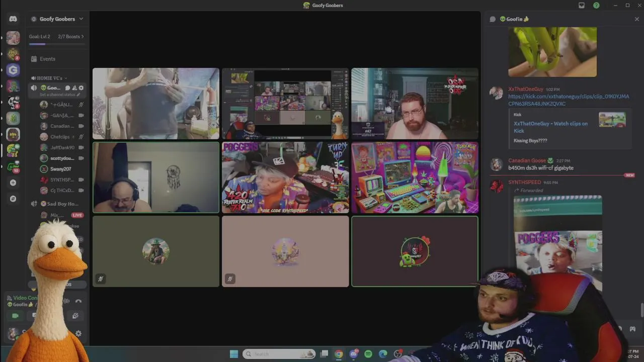Open XxThatOneGuy - Watch clips on Kick title

click(550, 127)
